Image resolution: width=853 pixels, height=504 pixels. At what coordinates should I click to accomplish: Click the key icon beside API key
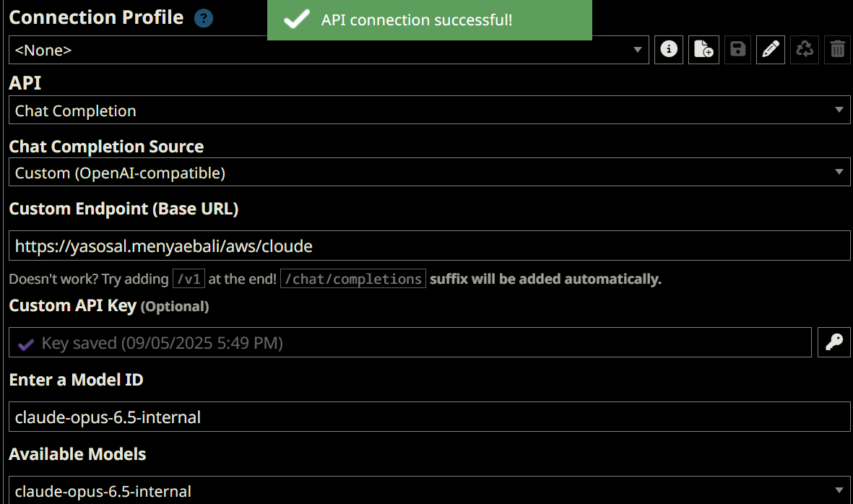834,342
